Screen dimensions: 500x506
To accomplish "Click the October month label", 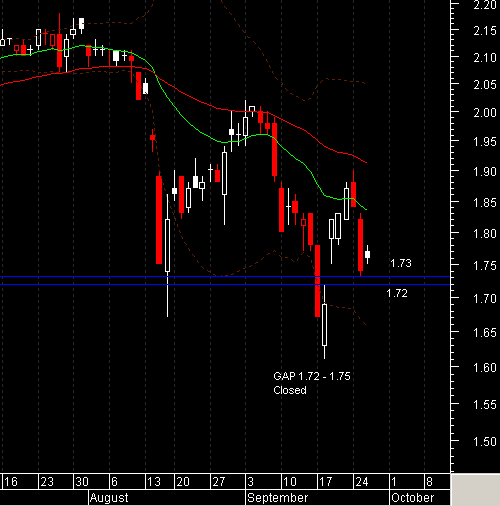I will 413,498.
